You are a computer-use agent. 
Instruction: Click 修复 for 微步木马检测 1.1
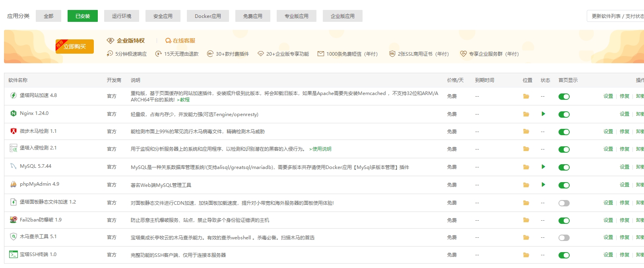[625, 131]
